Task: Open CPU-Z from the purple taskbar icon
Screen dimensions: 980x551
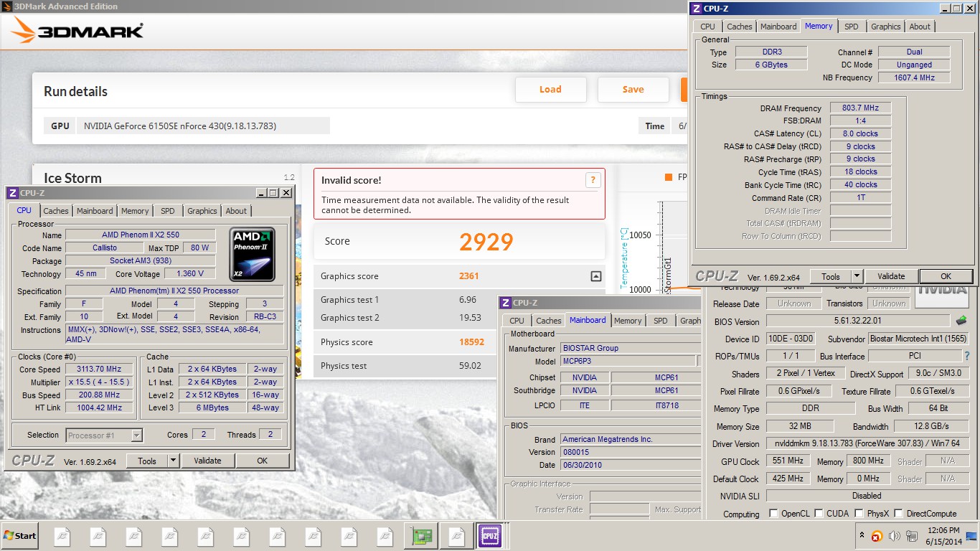Action: pyautogui.click(x=490, y=535)
